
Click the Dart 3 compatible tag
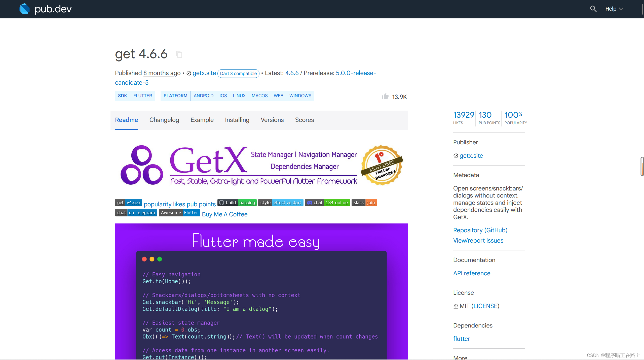[238, 74]
